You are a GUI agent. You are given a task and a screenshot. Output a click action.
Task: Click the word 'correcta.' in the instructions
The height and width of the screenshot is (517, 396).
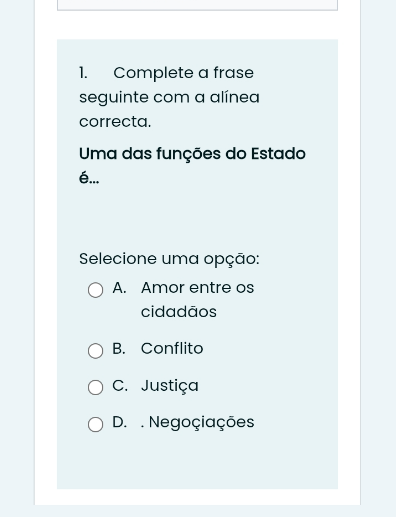coord(115,122)
